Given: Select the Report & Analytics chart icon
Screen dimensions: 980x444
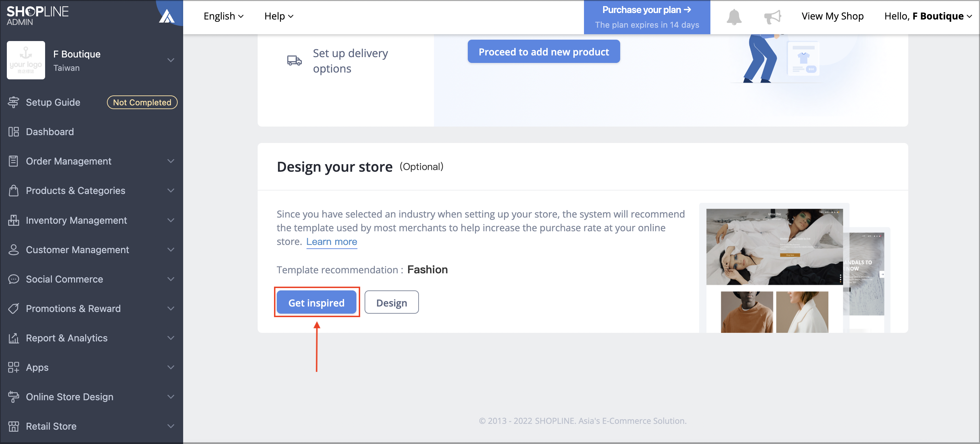Looking at the screenshot, I should 14,338.
